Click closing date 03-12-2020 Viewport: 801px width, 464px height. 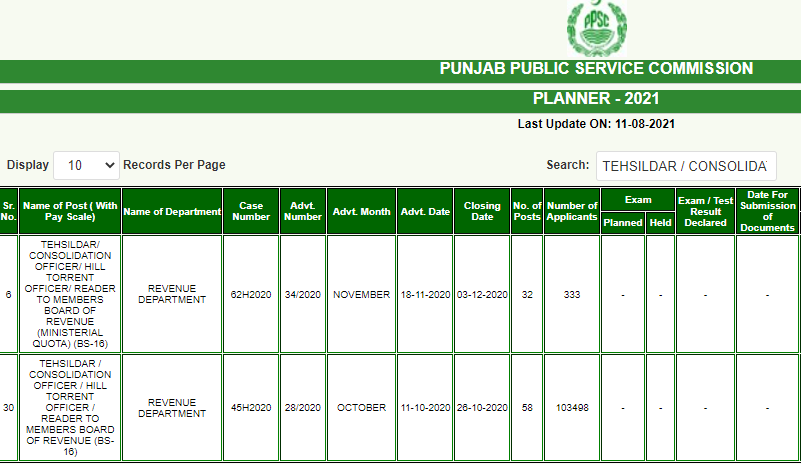tap(482, 294)
